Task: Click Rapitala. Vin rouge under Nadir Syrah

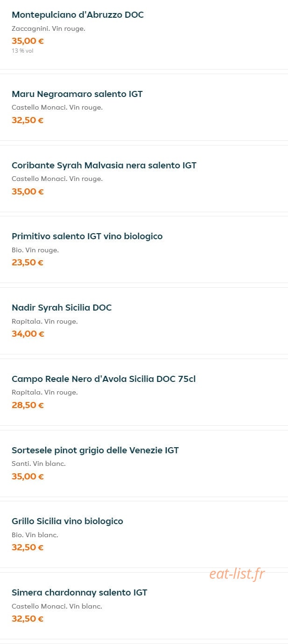Action: point(45,322)
